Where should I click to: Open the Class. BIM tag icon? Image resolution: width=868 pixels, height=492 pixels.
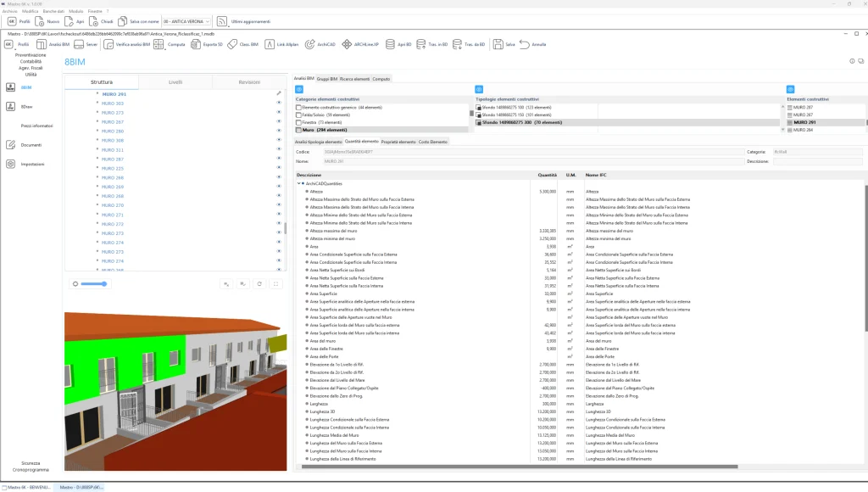click(232, 44)
